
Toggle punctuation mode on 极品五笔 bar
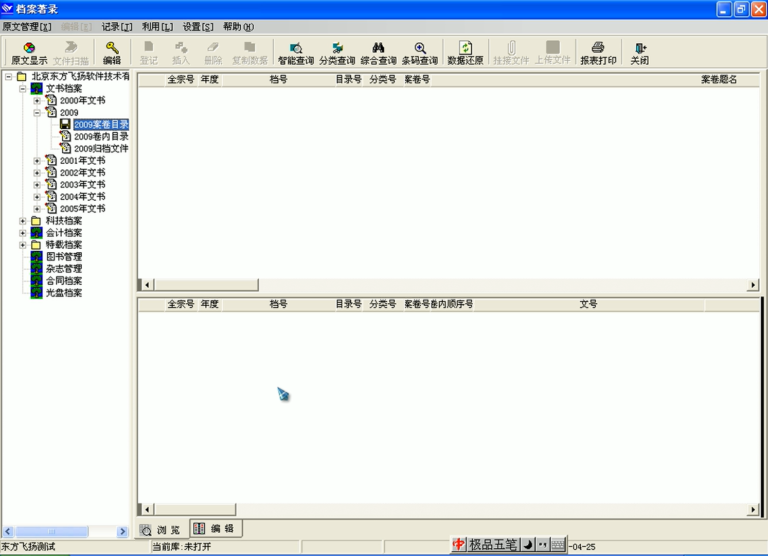point(543,544)
